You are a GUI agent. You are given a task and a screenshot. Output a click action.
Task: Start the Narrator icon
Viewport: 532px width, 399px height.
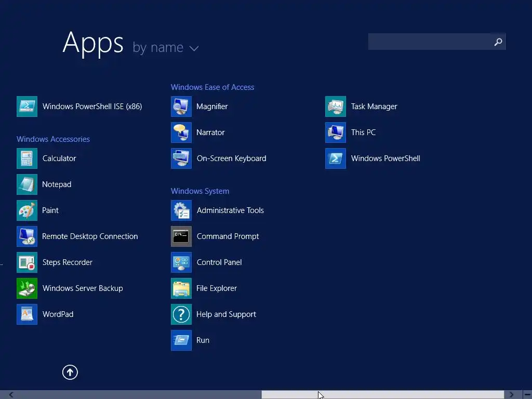coord(181,132)
